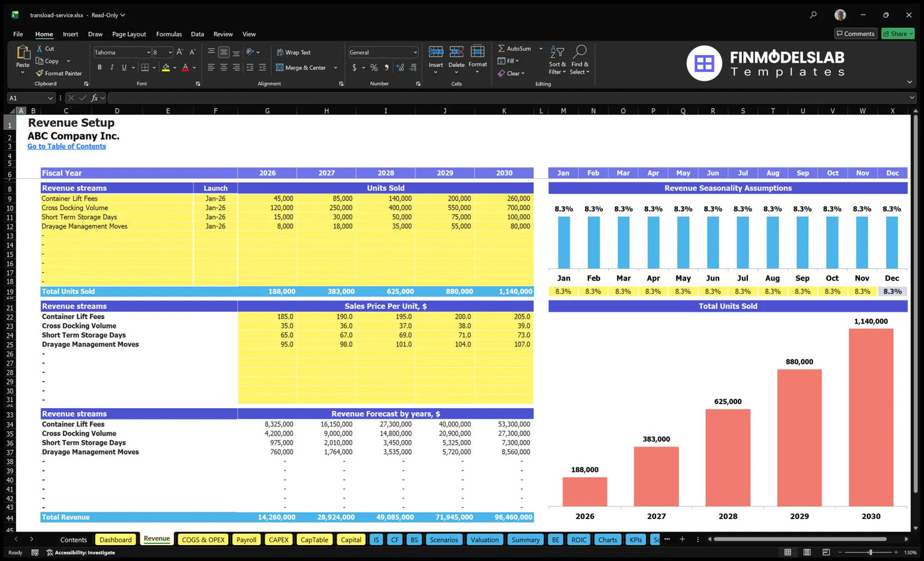Image resolution: width=924 pixels, height=561 pixels.
Task: Select the Format Painter brush
Action: (40, 73)
